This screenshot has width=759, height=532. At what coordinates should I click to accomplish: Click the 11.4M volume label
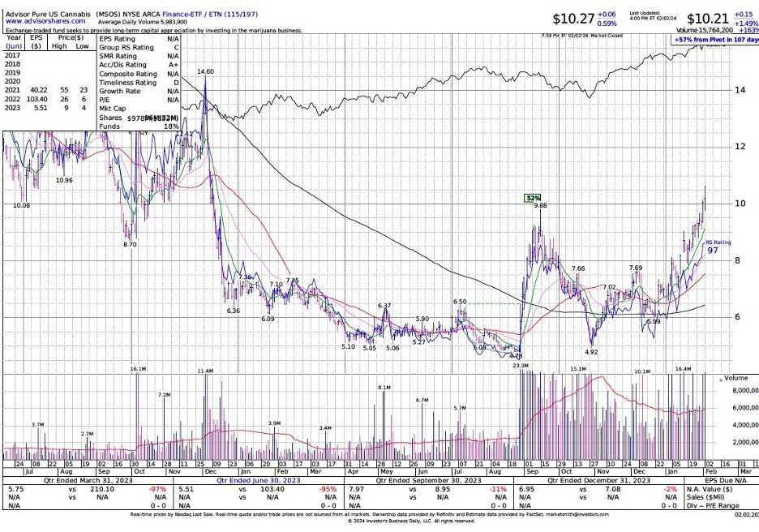click(x=205, y=371)
